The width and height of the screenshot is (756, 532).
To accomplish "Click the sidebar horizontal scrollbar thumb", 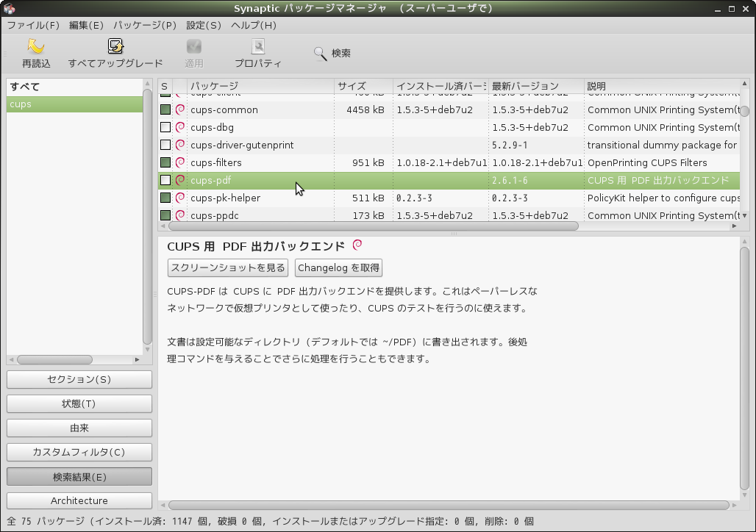I will pyautogui.click(x=55, y=360).
